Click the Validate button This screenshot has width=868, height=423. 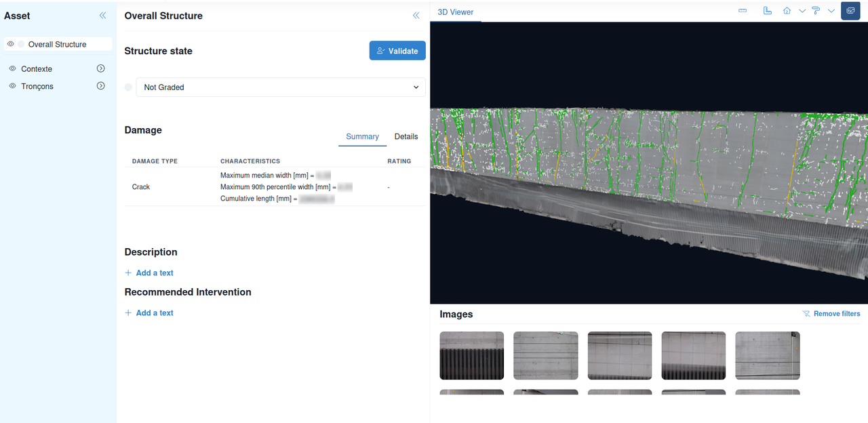(x=397, y=51)
